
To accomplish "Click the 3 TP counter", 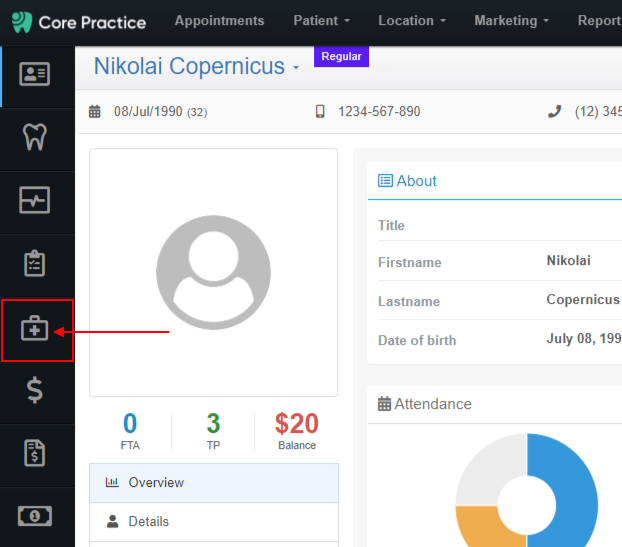I will click(x=213, y=431).
